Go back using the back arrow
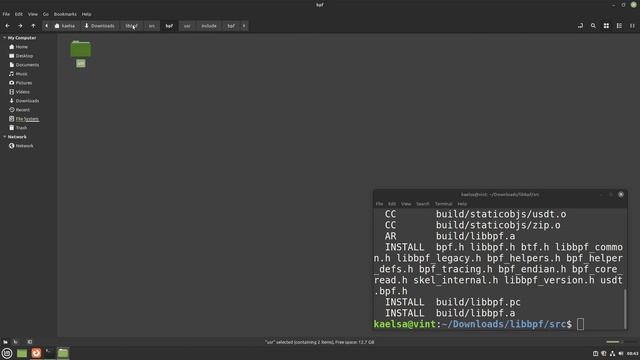This screenshot has width=640, height=360. (7, 26)
